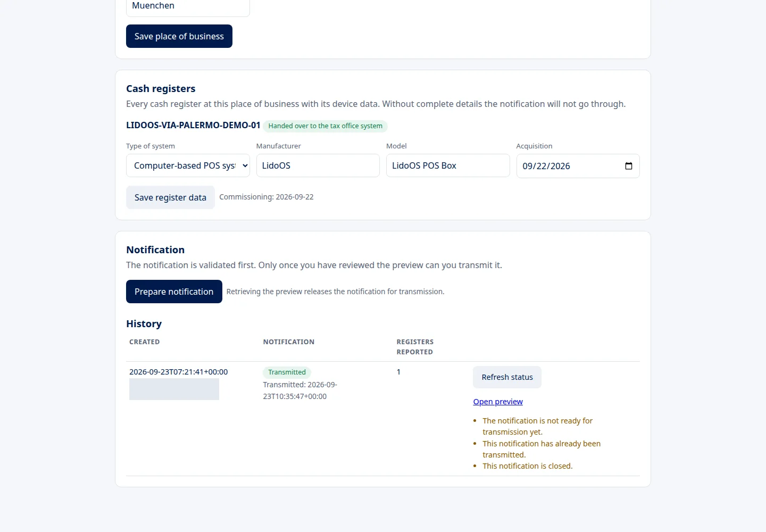Click warning 'This notification has already been transmitted.'

pyautogui.click(x=542, y=449)
